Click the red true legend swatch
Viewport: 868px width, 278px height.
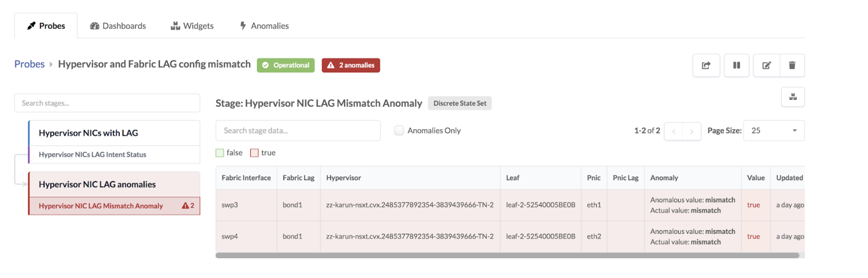click(x=254, y=153)
